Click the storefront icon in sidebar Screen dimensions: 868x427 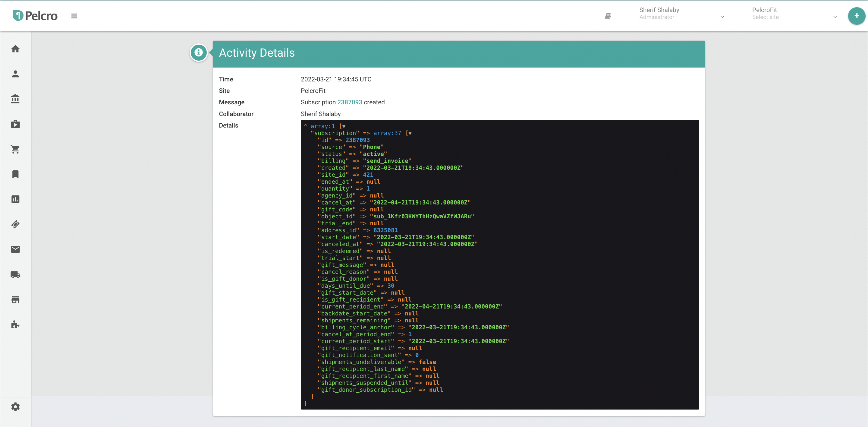(x=15, y=300)
